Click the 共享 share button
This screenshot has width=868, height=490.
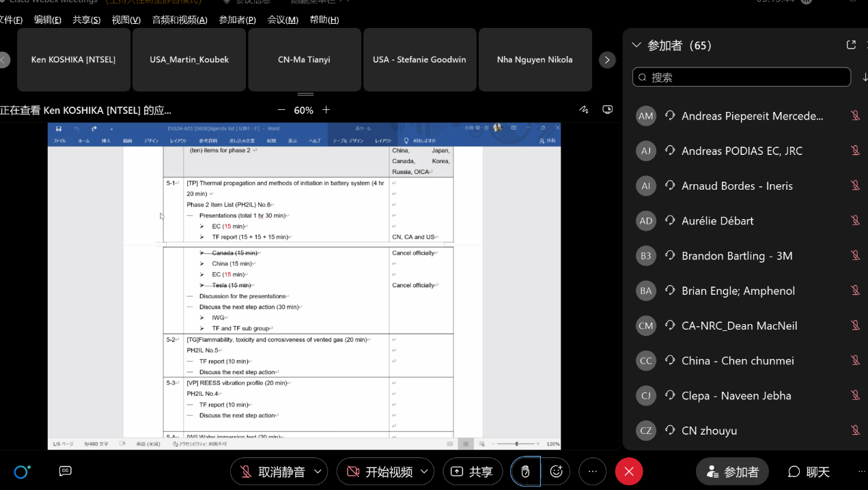pyautogui.click(x=473, y=472)
